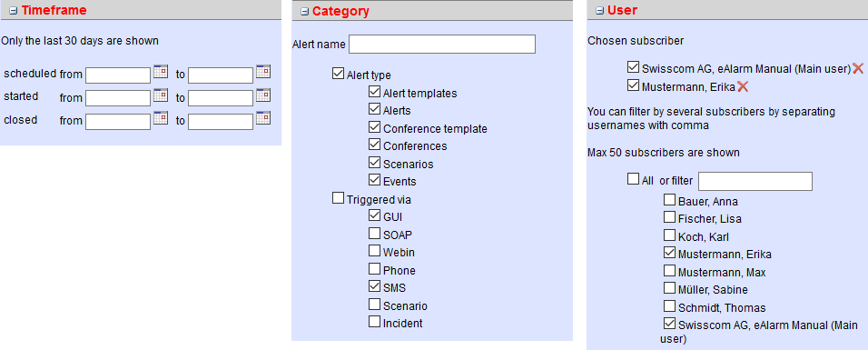Open calendar for started from date
The width and height of the screenshot is (868, 350).
point(161,95)
